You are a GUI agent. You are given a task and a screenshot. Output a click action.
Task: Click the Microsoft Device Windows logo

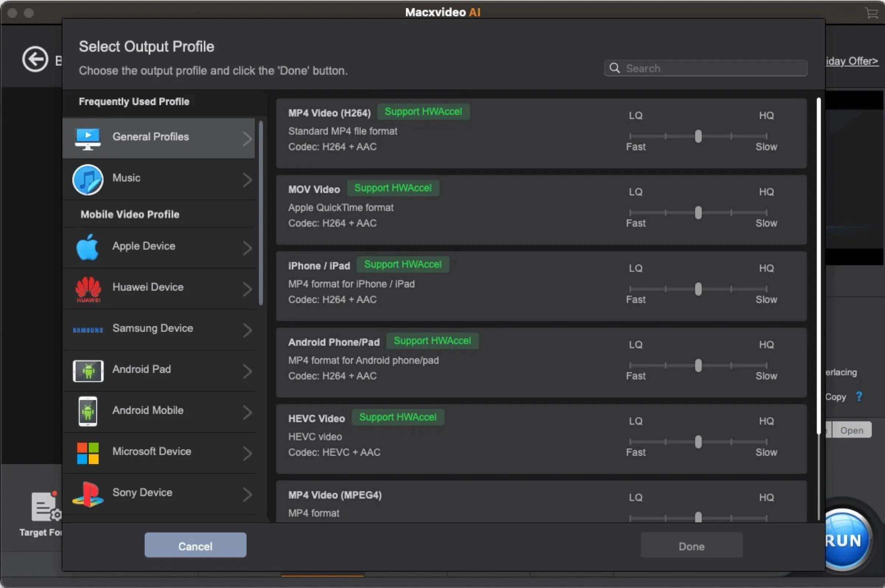(x=88, y=453)
